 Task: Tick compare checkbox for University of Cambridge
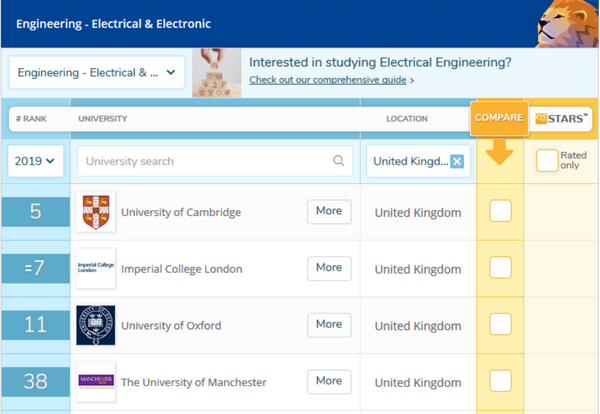tap(500, 211)
